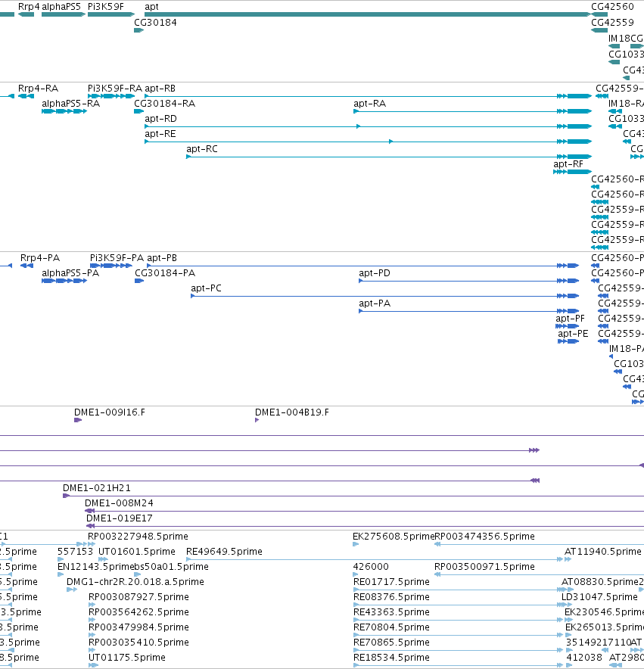644x669 pixels.
Task: Select EST RE70865.5prime
Action: point(391,643)
